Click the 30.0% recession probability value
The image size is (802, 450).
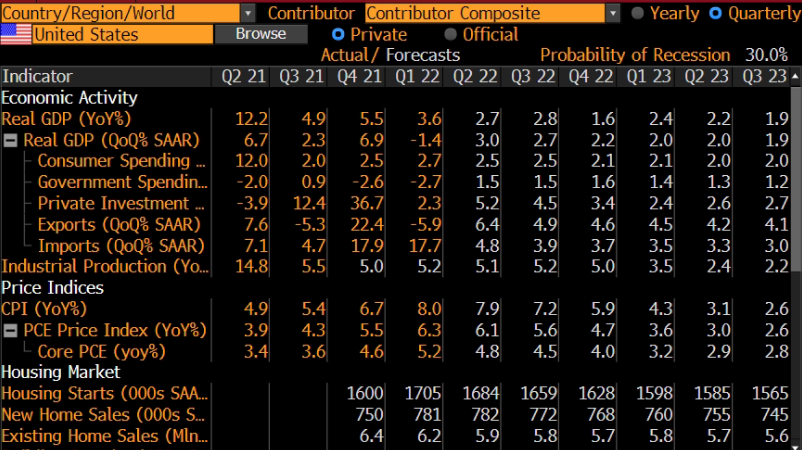point(766,55)
